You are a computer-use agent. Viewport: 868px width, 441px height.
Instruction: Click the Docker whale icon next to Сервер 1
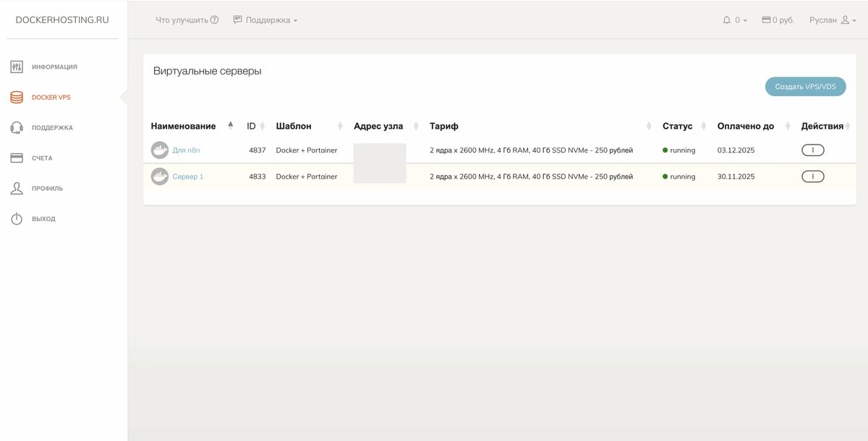pos(160,176)
